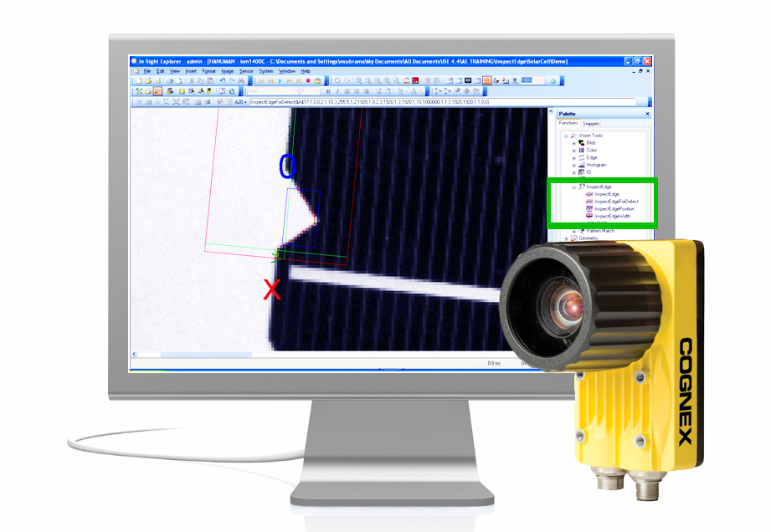Click the scroll left arrow below image
771x532 pixels.
click(134, 354)
